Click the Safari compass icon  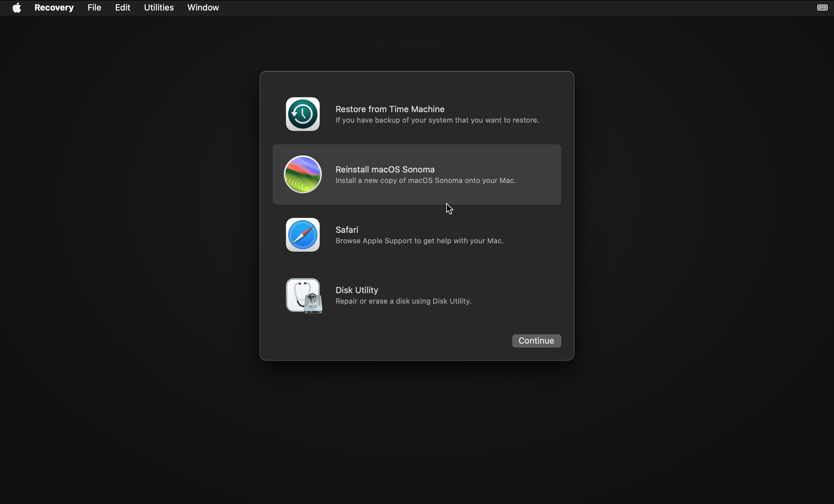[x=302, y=235]
